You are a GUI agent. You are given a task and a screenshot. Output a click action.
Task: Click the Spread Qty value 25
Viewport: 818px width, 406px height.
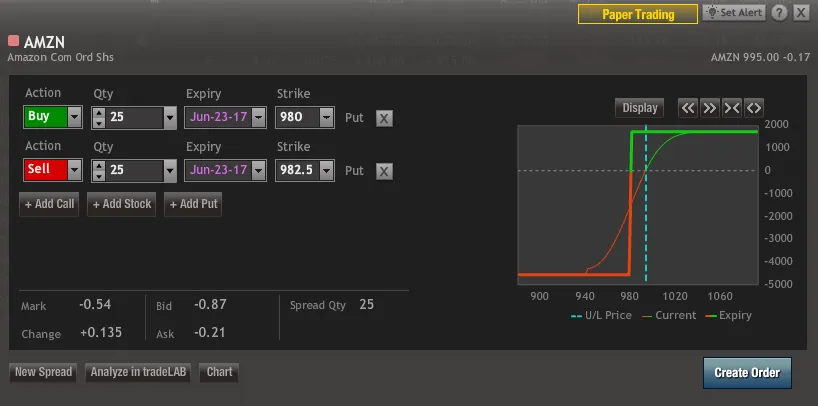click(x=366, y=305)
